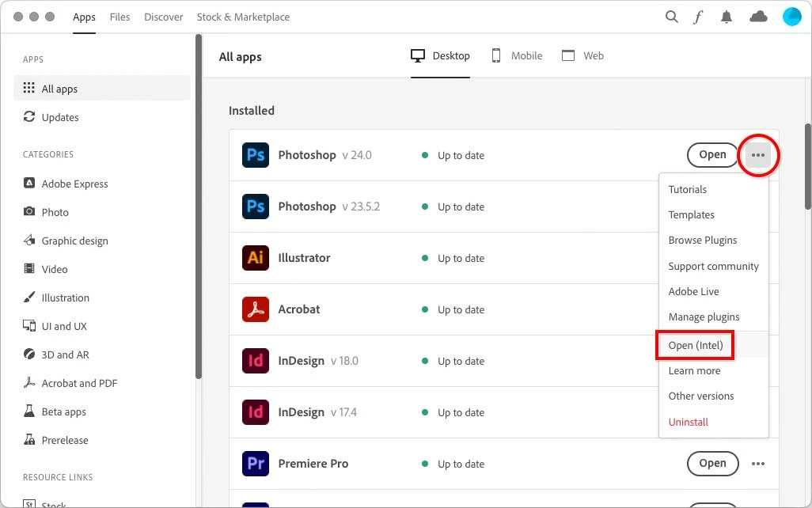The width and height of the screenshot is (812, 508).
Task: Expand more options for Premiere Pro
Action: pos(758,464)
